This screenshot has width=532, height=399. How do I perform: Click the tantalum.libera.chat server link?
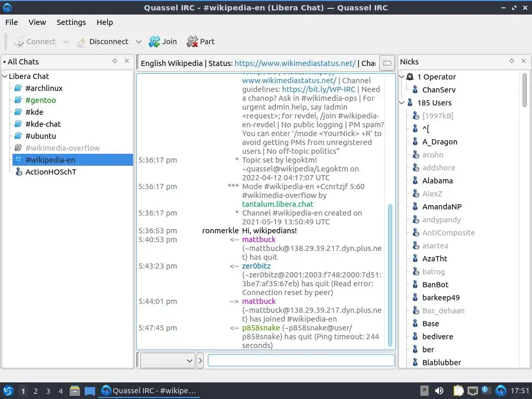(x=277, y=204)
